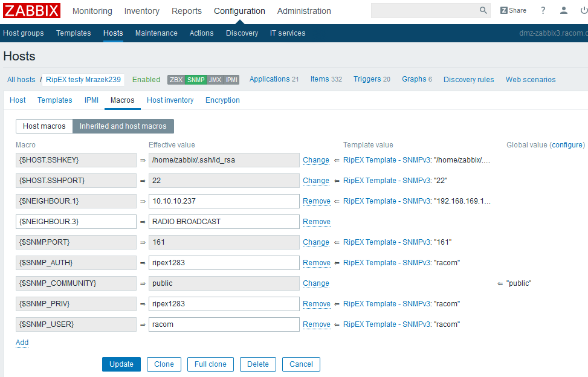Go to IT services submenu
This screenshot has width=588, height=377.
pos(288,33)
